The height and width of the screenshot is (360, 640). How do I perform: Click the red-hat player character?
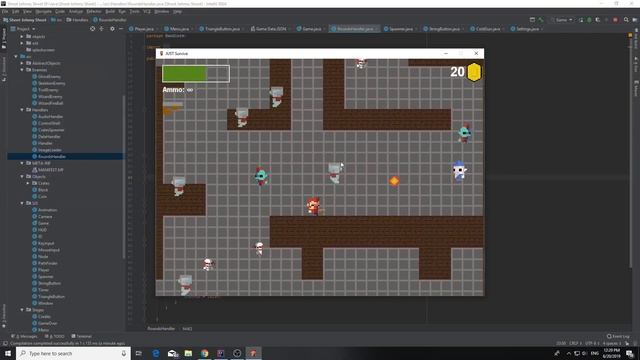point(314,206)
